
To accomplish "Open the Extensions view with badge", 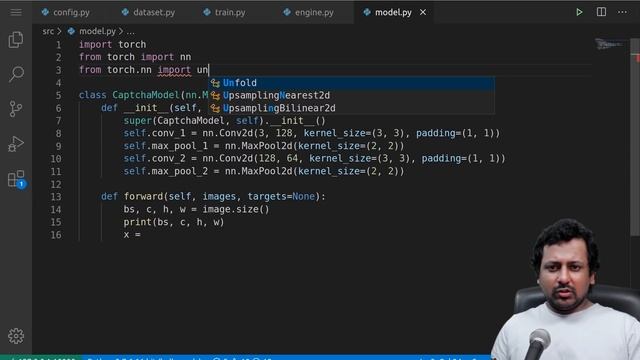I will (16, 179).
